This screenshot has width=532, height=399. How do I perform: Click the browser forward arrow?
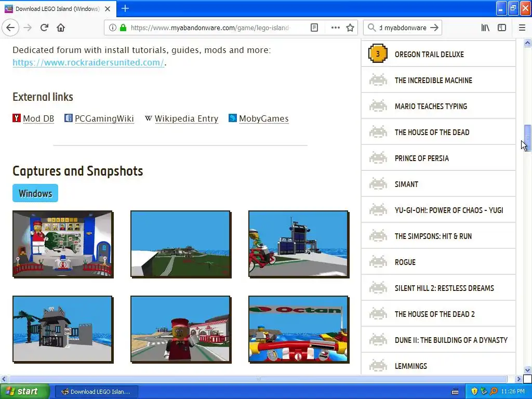28,28
